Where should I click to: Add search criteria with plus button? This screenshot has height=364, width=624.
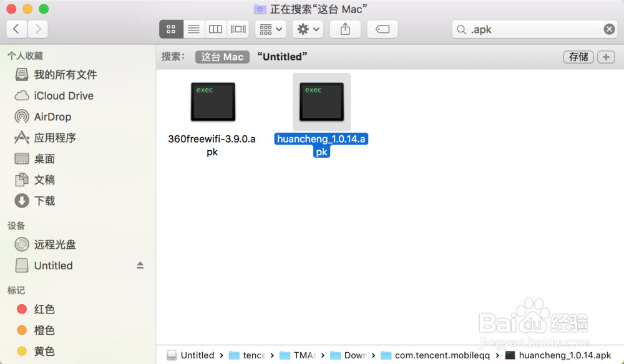point(606,57)
